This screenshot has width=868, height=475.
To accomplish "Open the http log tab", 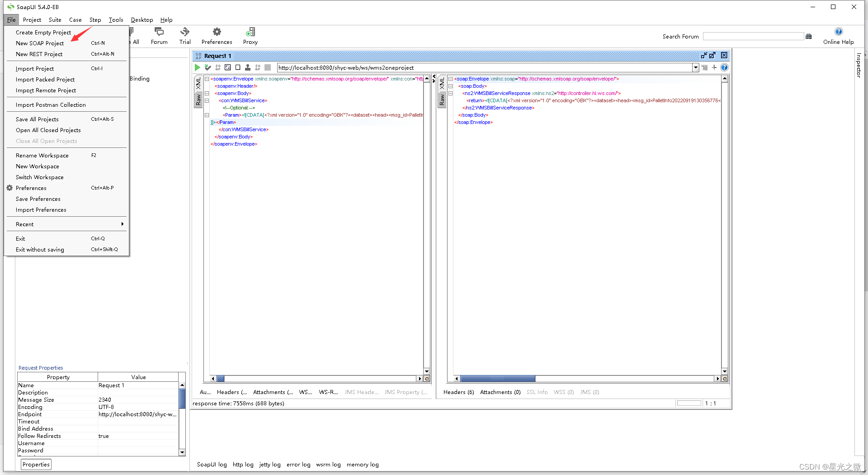I will [x=243, y=464].
